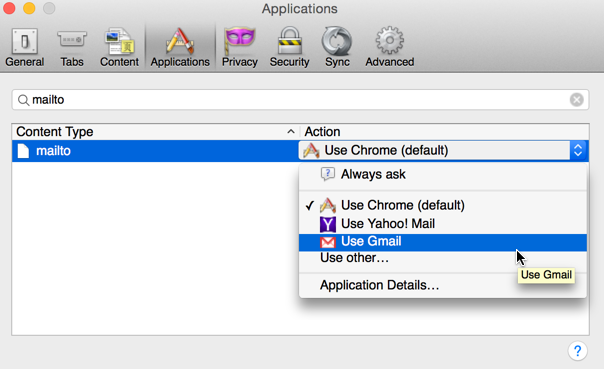Open the Advanced gear pane
This screenshot has width=604, height=369.
(x=389, y=48)
